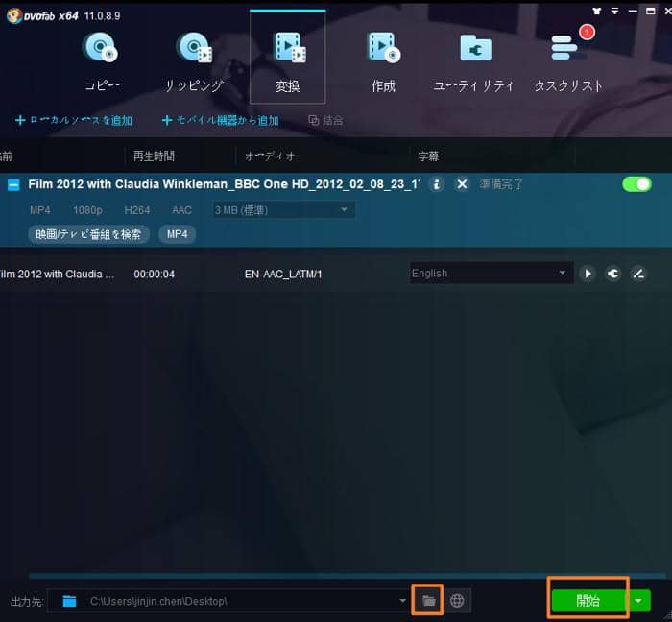
Task: Click the Film 2012 with Claudia Winkleman title
Action: click(224, 184)
